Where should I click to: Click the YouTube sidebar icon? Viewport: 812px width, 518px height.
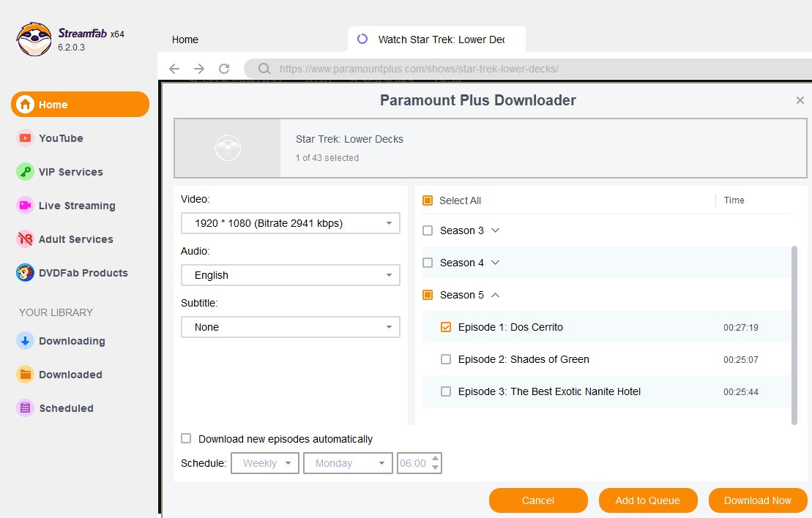tap(25, 138)
